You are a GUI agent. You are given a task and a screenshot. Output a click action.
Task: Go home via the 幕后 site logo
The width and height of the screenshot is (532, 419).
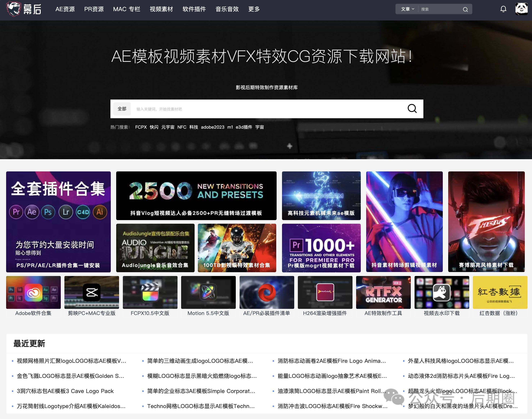24,9
